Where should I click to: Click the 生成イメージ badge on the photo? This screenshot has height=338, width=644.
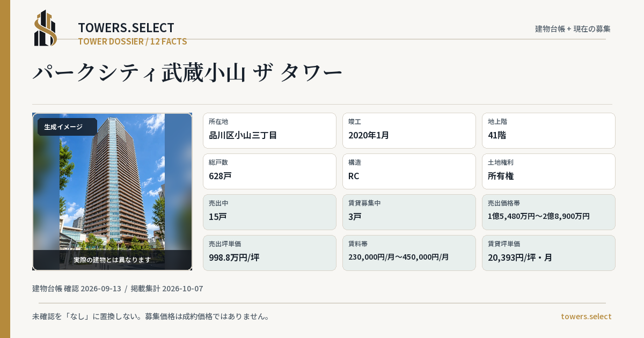(67, 127)
